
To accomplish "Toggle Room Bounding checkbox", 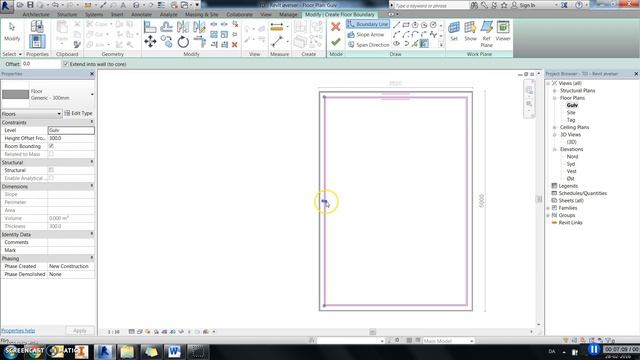I will click(51, 146).
